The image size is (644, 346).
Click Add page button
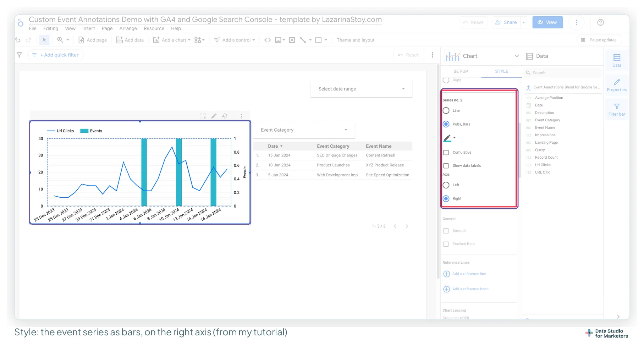pyautogui.click(x=92, y=40)
